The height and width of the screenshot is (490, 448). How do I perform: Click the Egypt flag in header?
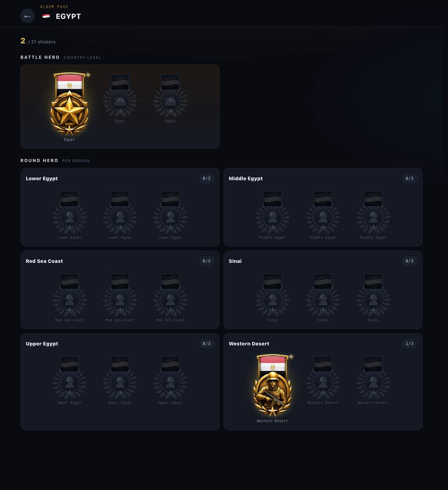(x=46, y=16)
